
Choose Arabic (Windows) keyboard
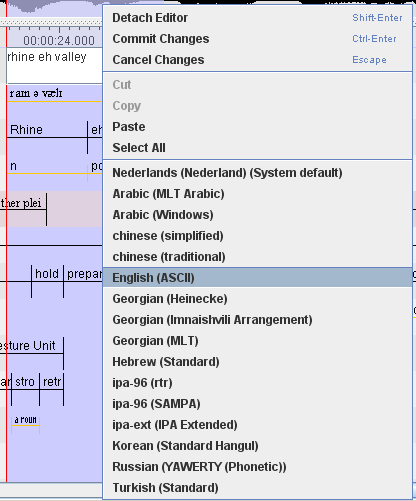point(257,215)
